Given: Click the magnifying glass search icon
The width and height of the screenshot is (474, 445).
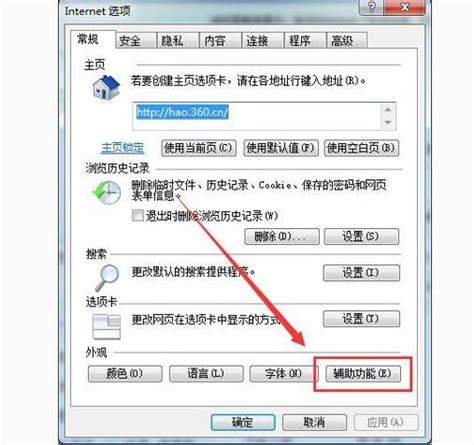Looking at the screenshot, I should [107, 278].
